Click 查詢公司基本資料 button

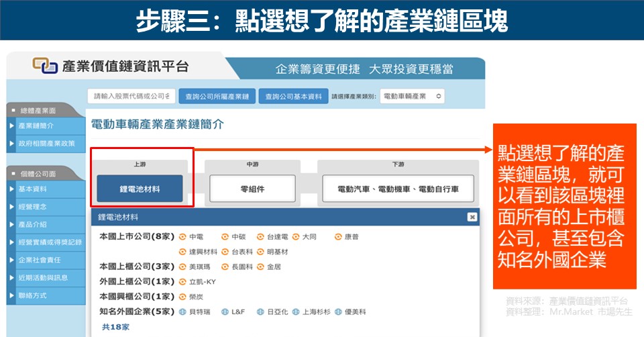pos(293,96)
